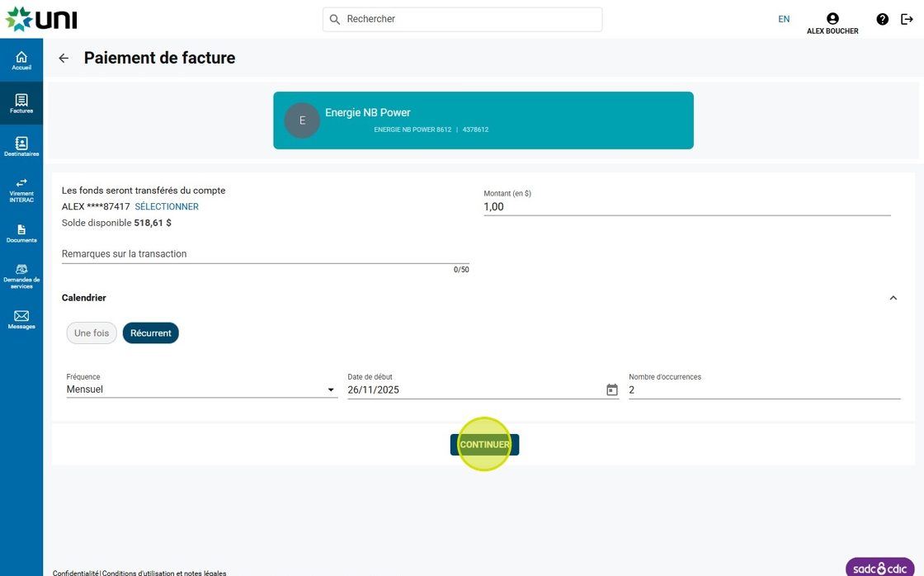Click the search magnifier icon
924x576 pixels.
335,20
